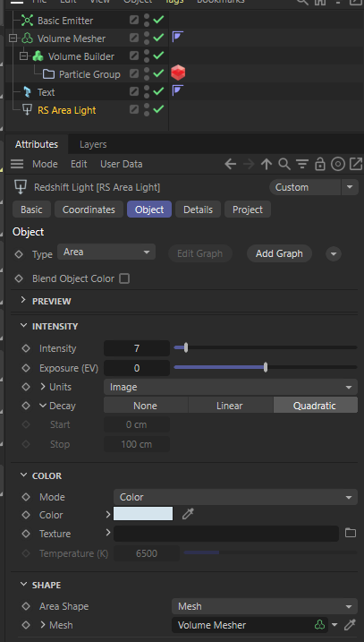364x642 pixels.
Task: Toggle Intensity keyframe diamond
Action: click(x=26, y=348)
